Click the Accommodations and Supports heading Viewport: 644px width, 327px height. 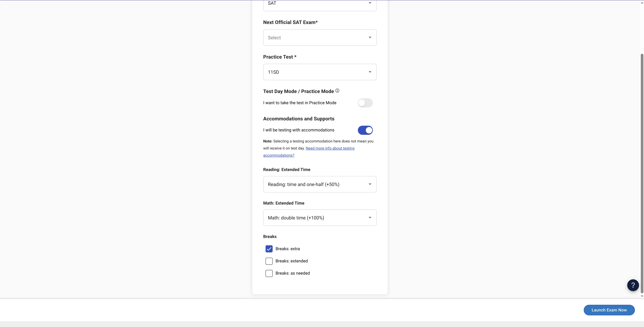tap(299, 119)
